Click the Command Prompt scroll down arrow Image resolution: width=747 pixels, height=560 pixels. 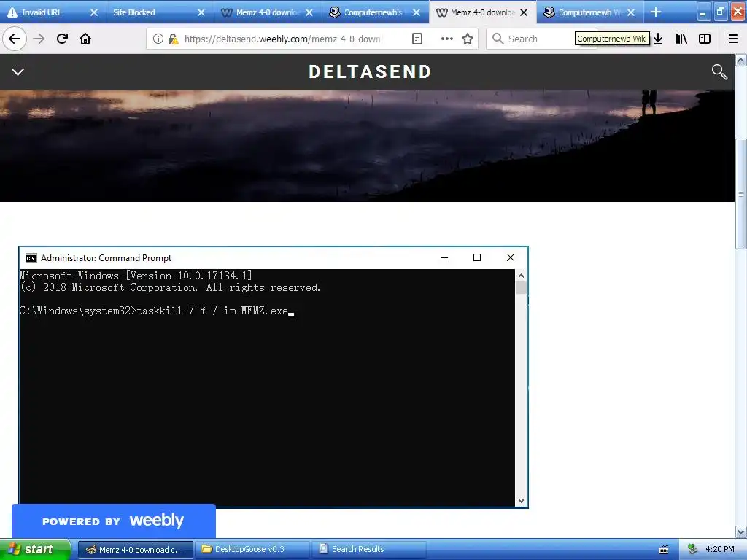pyautogui.click(x=521, y=500)
